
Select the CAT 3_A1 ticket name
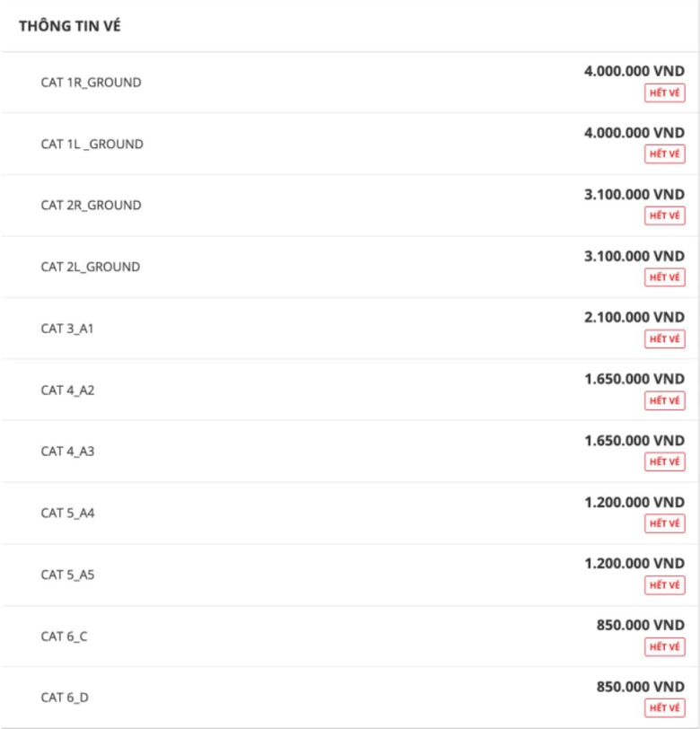[x=67, y=329]
